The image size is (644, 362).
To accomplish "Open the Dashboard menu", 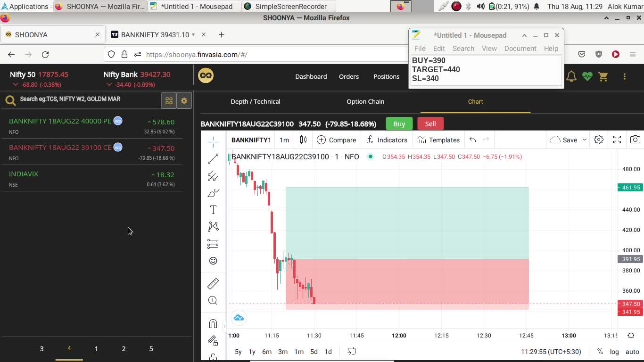I will [x=311, y=76].
